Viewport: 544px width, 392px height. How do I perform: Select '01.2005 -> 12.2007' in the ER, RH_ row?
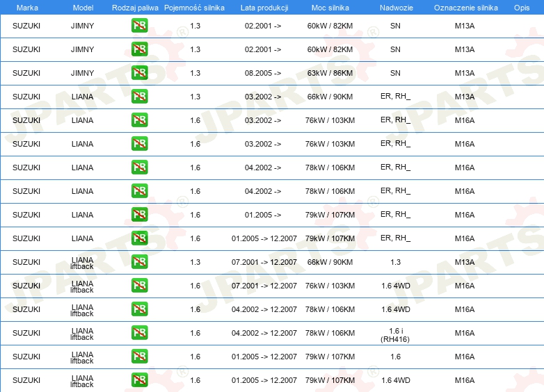[264, 238]
